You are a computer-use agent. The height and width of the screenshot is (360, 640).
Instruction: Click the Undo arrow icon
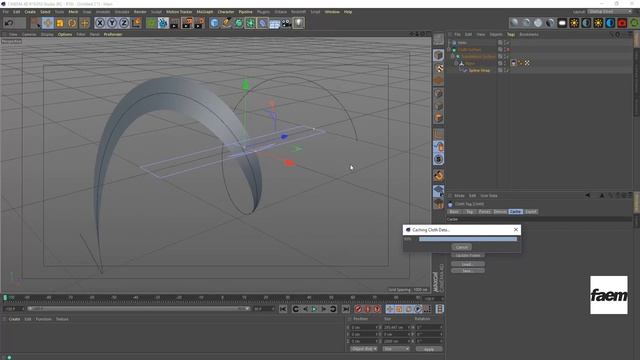click(x=9, y=23)
